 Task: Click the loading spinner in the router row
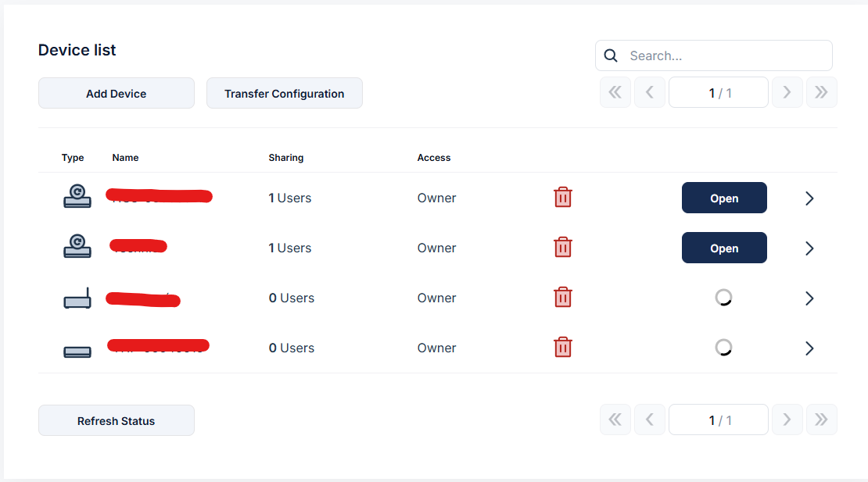pyautogui.click(x=723, y=298)
